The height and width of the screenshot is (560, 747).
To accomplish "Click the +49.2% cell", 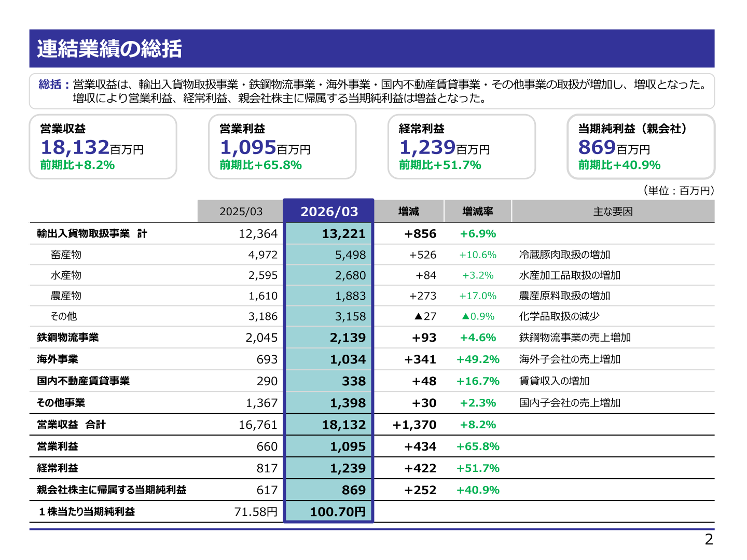I will point(478,359).
